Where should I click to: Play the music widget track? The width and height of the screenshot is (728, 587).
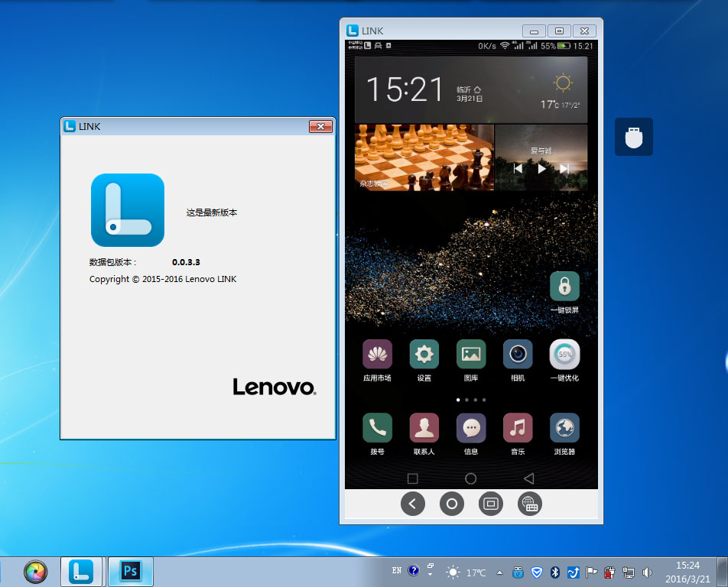click(x=541, y=168)
